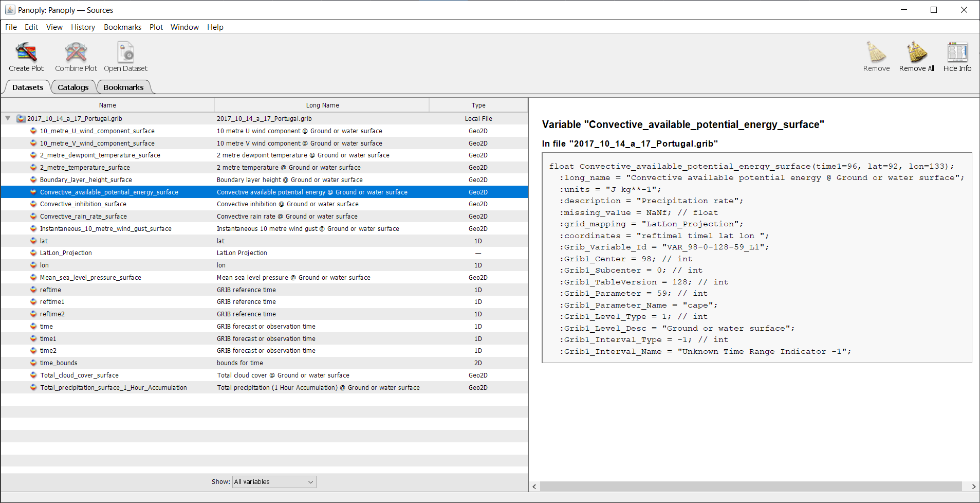
Task: Switch to the Bookmarks tab
Action: click(123, 87)
